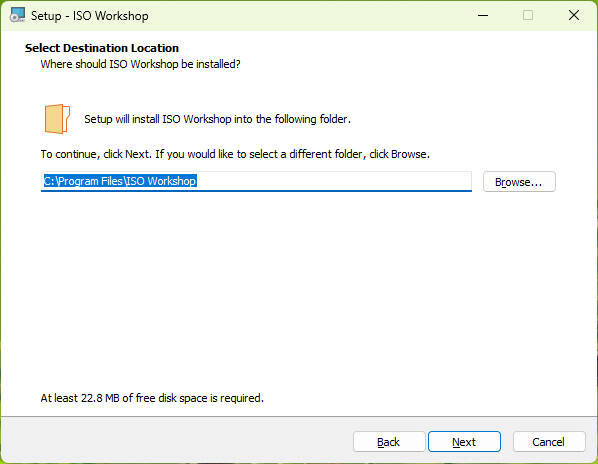The height and width of the screenshot is (464, 598).
Task: Click the orange folder icon
Action: (x=57, y=119)
